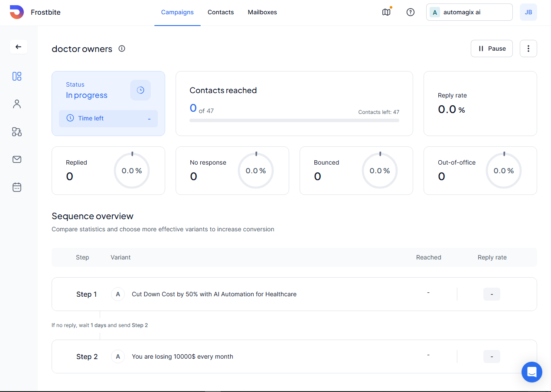Open the mail envelope sidebar icon
Viewport: 551px width, 392px height.
[17, 159]
